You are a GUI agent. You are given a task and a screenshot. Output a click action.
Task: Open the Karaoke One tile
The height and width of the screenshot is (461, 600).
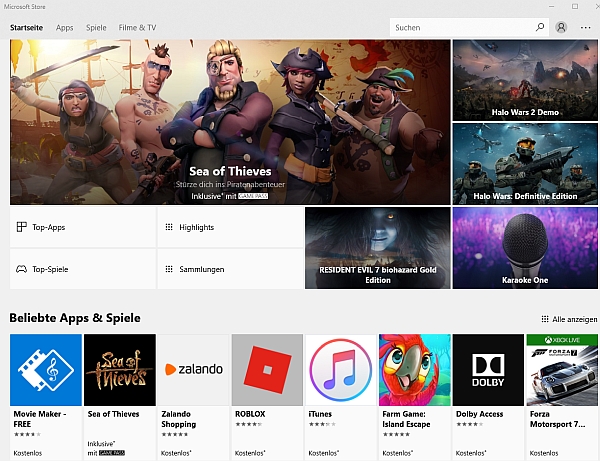[x=525, y=248]
